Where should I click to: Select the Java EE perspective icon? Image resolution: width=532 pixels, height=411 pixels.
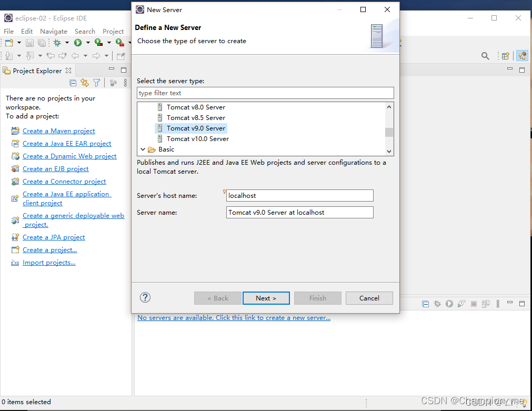(x=522, y=56)
